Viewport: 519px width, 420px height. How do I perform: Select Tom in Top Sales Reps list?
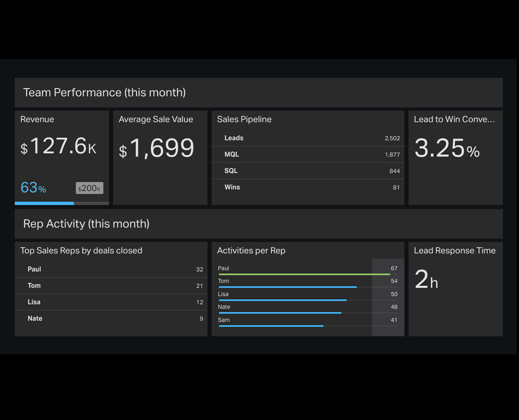pos(111,286)
